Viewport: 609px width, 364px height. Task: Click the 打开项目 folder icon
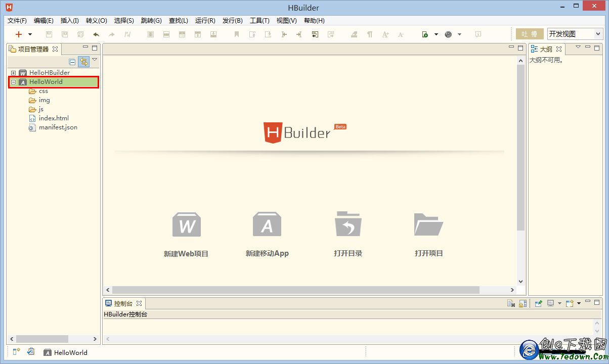(428, 224)
